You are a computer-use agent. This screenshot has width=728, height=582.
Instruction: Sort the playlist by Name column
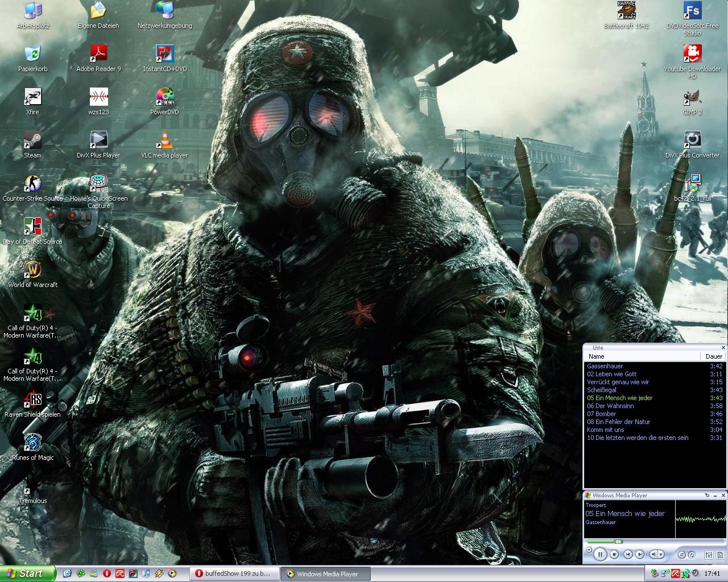pos(643,356)
